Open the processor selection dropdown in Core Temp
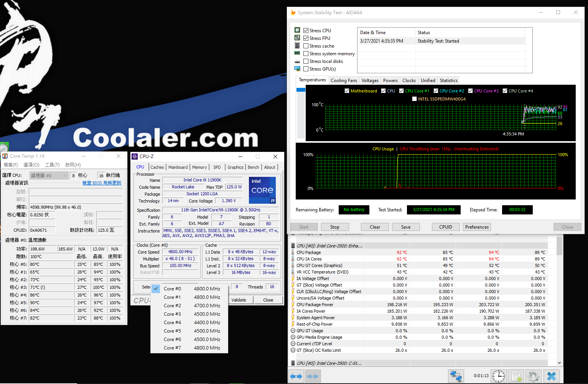This screenshot has height=384, width=588. coord(49,175)
